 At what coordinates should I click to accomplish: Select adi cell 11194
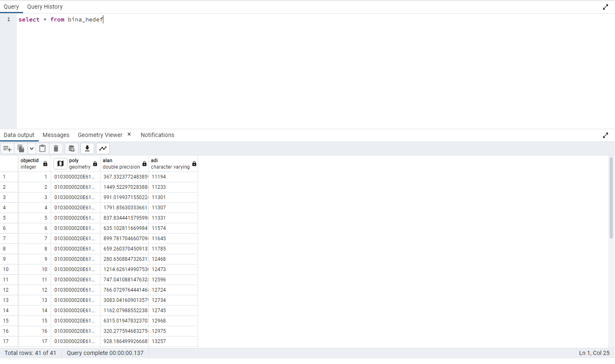coord(173,177)
